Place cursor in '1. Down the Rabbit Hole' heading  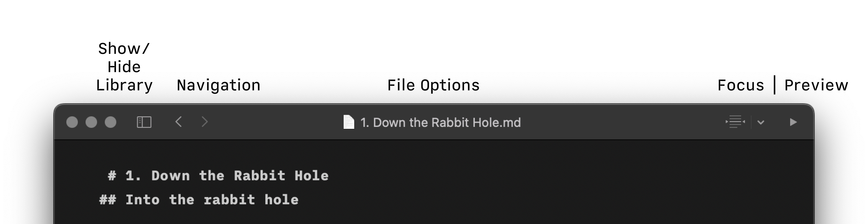(x=227, y=176)
